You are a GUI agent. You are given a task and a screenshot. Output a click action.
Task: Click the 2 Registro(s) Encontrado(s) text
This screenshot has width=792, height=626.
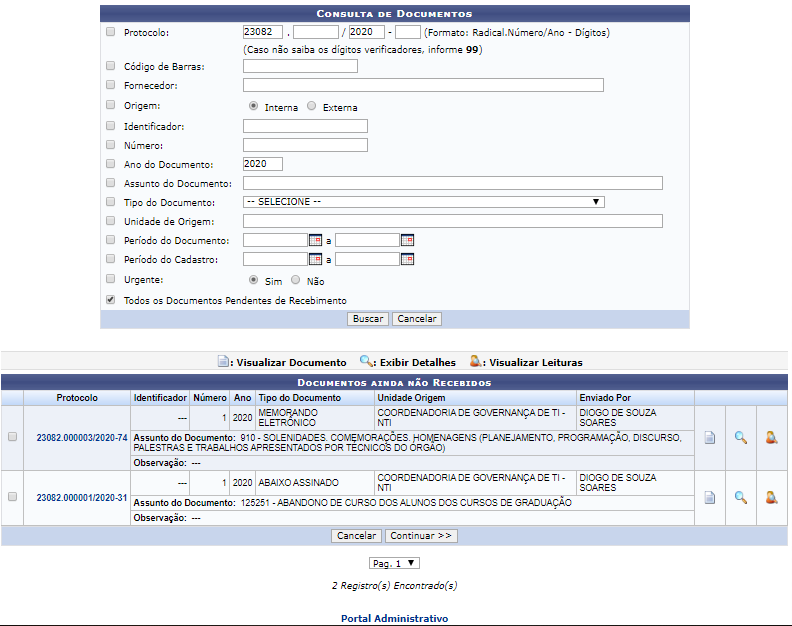click(x=394, y=586)
